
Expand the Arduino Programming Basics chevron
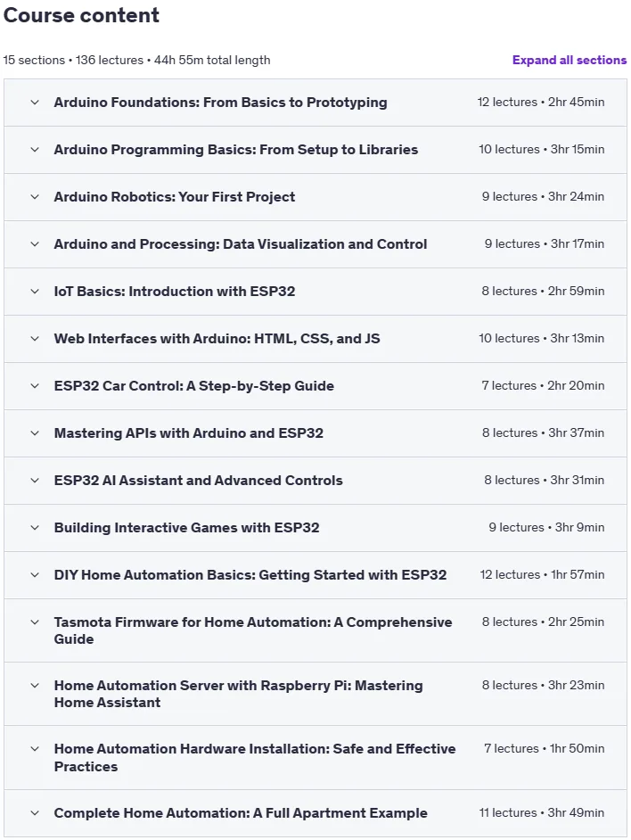pyautogui.click(x=35, y=150)
